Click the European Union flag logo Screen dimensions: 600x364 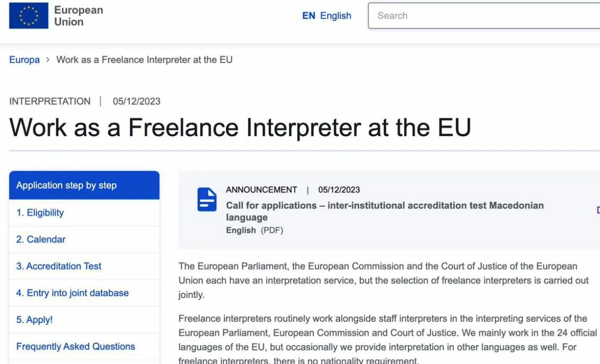click(x=29, y=16)
